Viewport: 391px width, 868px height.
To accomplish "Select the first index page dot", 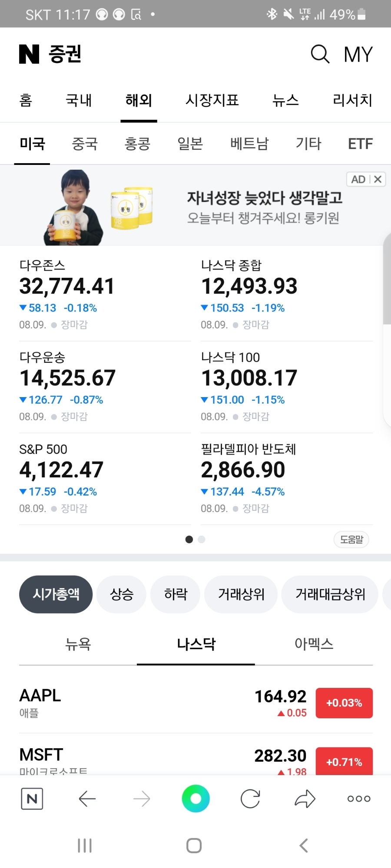I will [189, 539].
